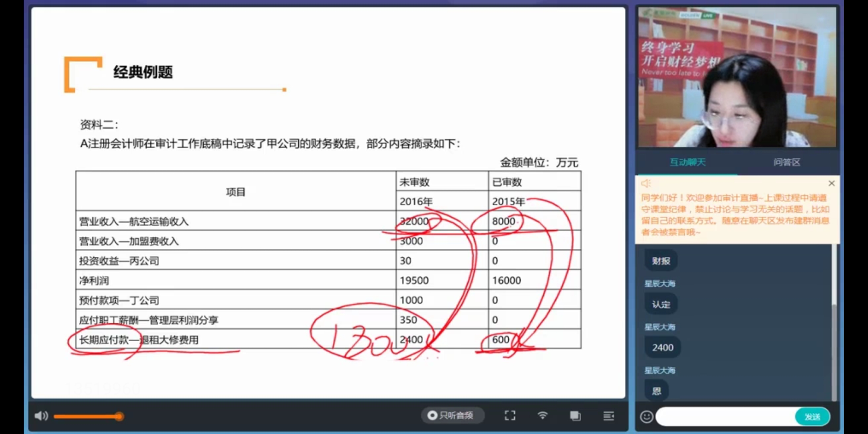Enter fullscreen with the expand icon

[510, 416]
